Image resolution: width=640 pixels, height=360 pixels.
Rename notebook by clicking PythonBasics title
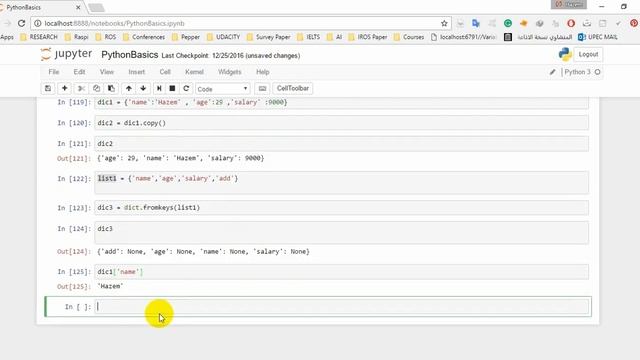click(x=129, y=55)
